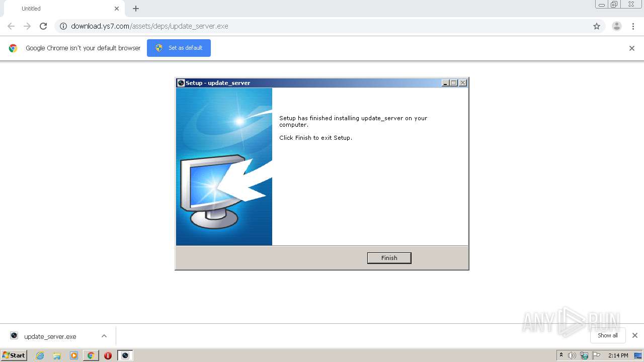The width and height of the screenshot is (644, 362).
Task: Select the Untitled tab
Action: (x=64, y=9)
